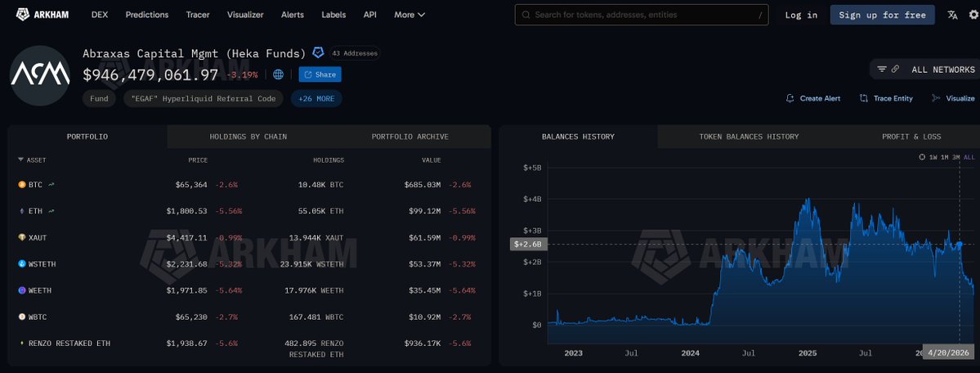This screenshot has height=373, width=980.
Task: Click the $685.03M BTC value cell
Action: click(423, 185)
